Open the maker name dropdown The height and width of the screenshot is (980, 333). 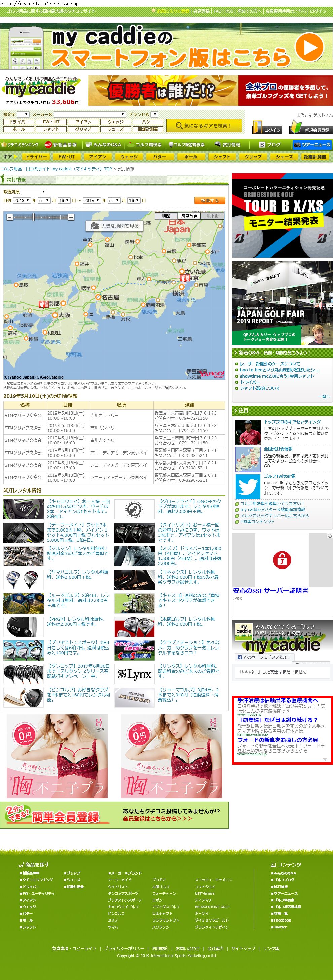89,114
